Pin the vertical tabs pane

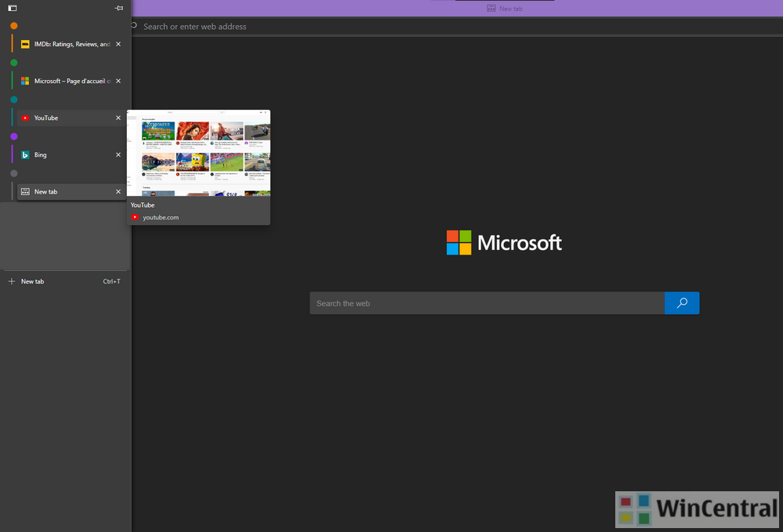point(118,8)
